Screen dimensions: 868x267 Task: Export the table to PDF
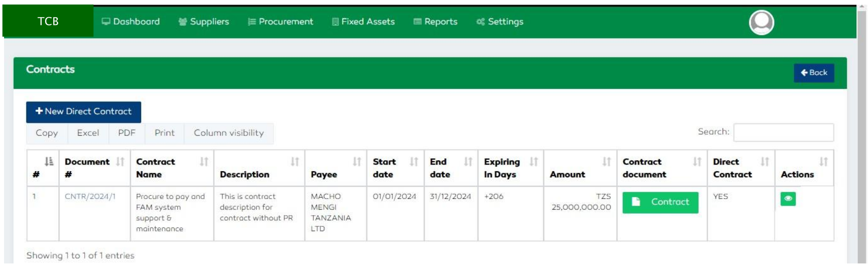click(x=127, y=133)
